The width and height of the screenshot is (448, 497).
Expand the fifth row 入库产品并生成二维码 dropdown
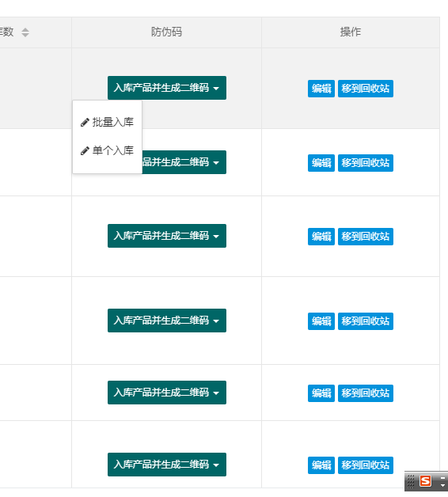pyautogui.click(x=167, y=393)
